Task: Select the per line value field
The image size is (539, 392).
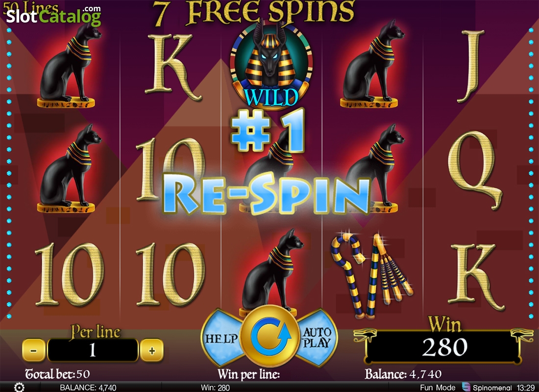Action: [x=93, y=350]
